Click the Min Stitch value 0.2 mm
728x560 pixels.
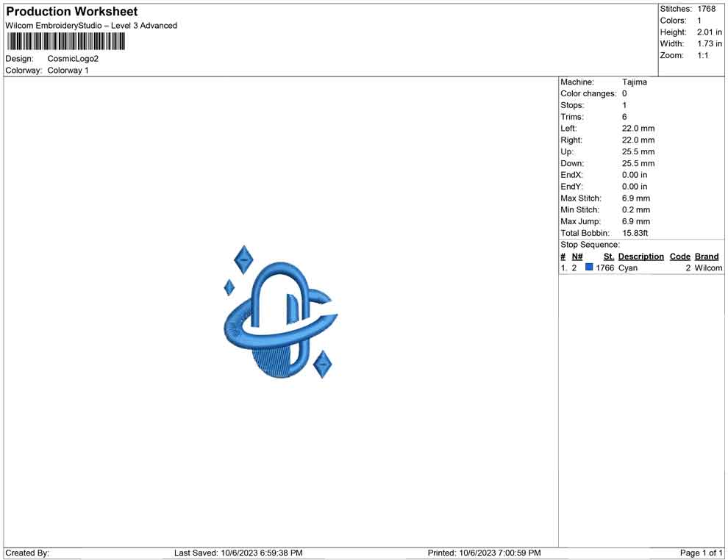coord(636,209)
